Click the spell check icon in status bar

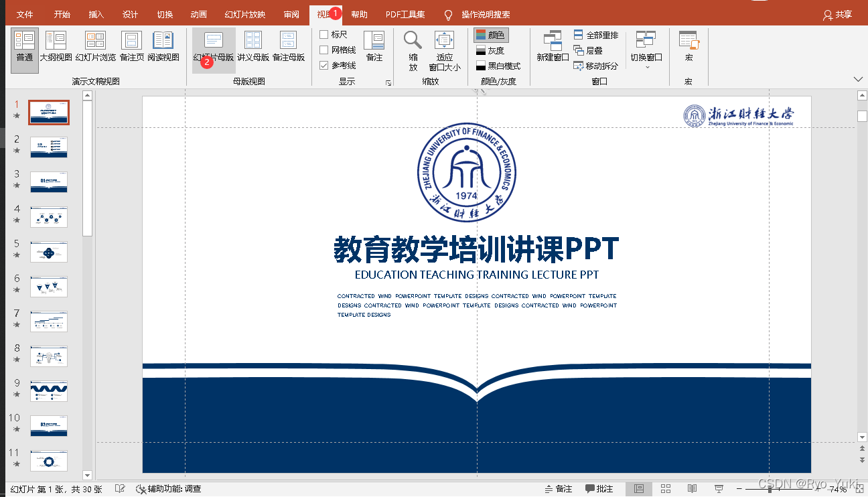[121, 489]
